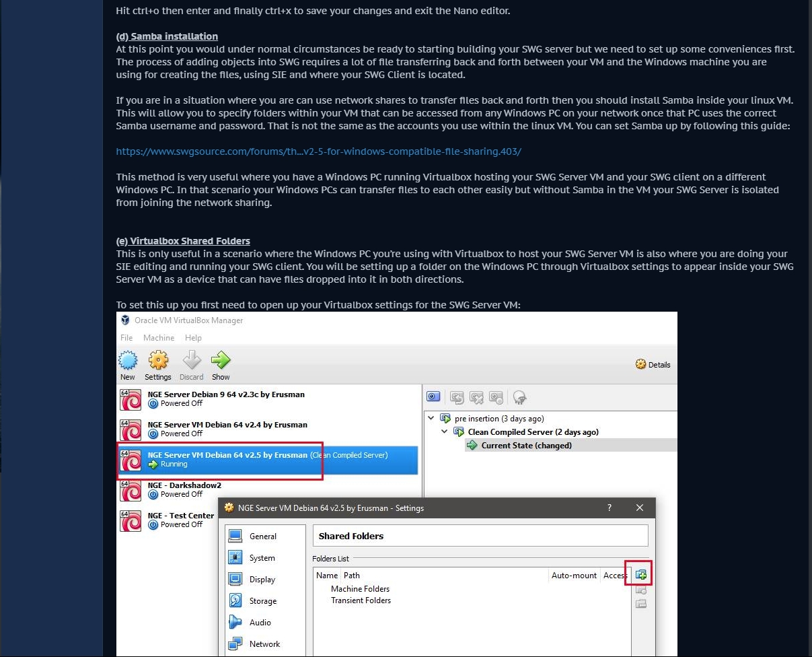Close the Settings dialog with X
The height and width of the screenshot is (657, 812).
pos(640,508)
